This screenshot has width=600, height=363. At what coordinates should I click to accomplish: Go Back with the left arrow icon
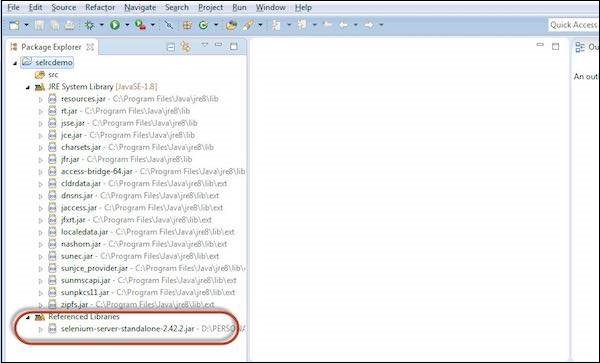pos(344,25)
